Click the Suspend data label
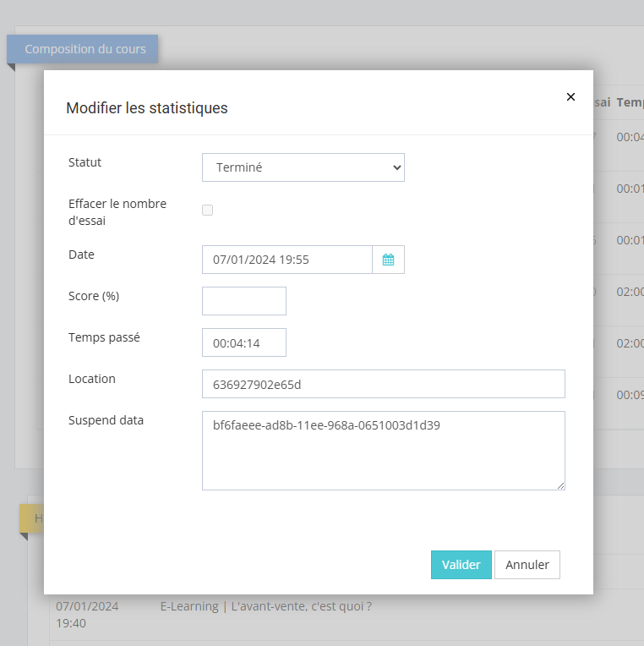This screenshot has height=646, width=644. 106,420
